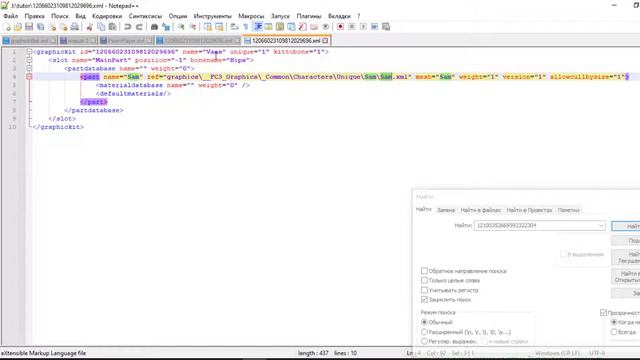Screen dimensions: 640x360
Task: Click the Save All toolbar icon
Action: 40,27
